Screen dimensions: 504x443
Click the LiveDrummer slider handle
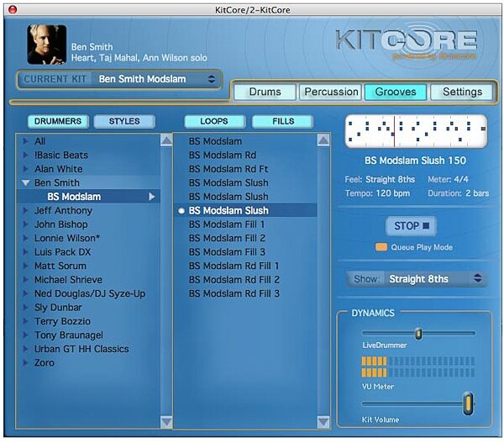[x=418, y=334]
